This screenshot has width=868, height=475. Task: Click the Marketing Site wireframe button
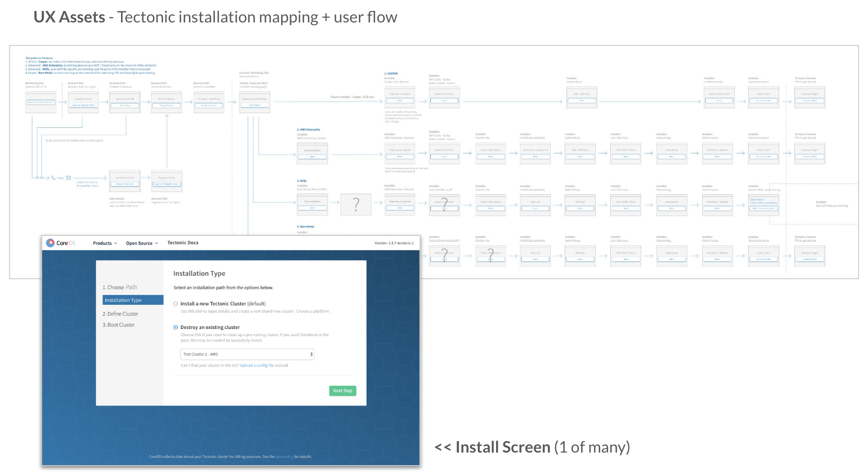coord(41,102)
